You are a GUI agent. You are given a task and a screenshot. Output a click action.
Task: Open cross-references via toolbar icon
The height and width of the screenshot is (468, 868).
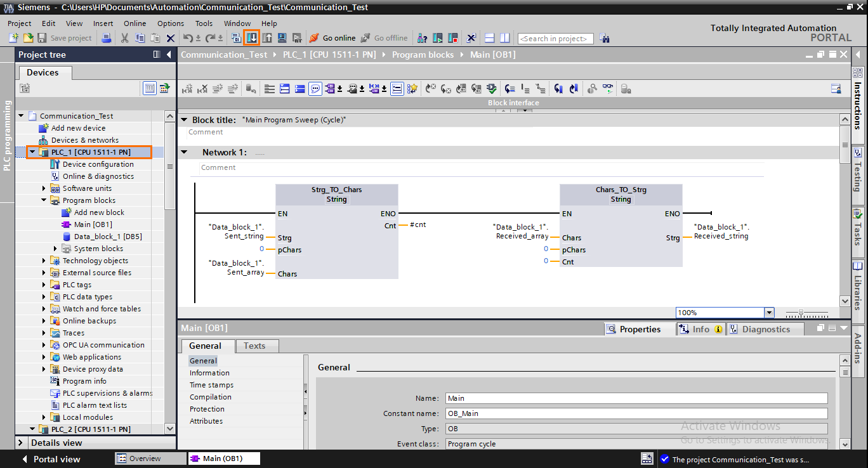pos(471,38)
